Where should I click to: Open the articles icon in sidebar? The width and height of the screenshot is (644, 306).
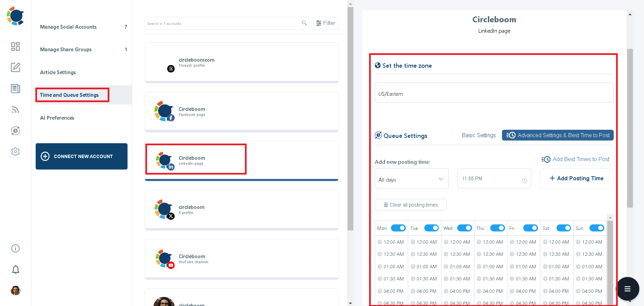(15, 89)
